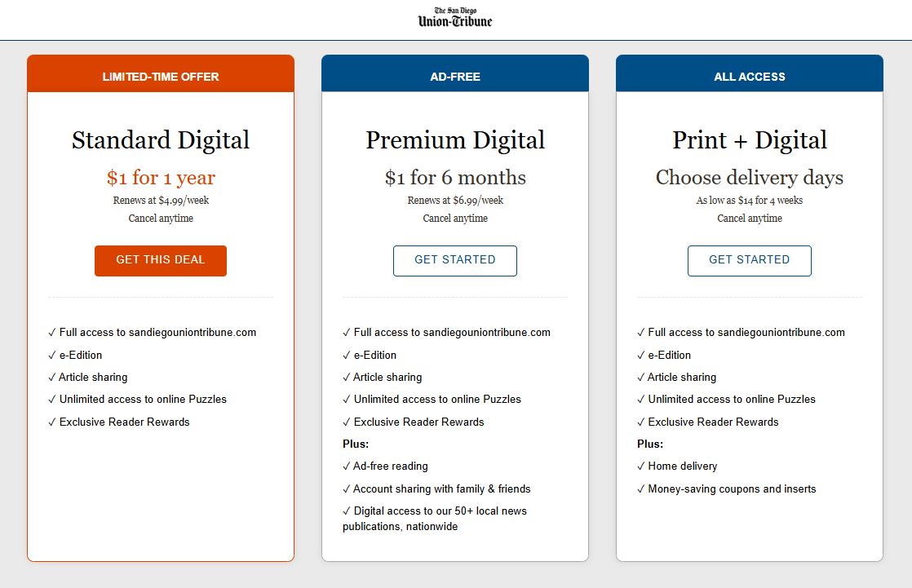Click the checkmark beside e-Edition under Standard Digital
Screen dimensions: 912x588
coord(51,355)
